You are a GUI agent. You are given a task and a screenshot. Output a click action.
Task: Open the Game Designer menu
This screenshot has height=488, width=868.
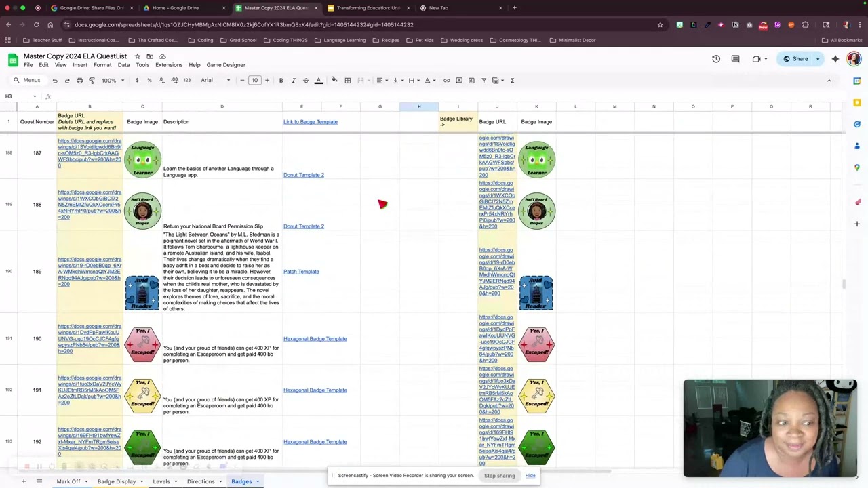tap(226, 65)
